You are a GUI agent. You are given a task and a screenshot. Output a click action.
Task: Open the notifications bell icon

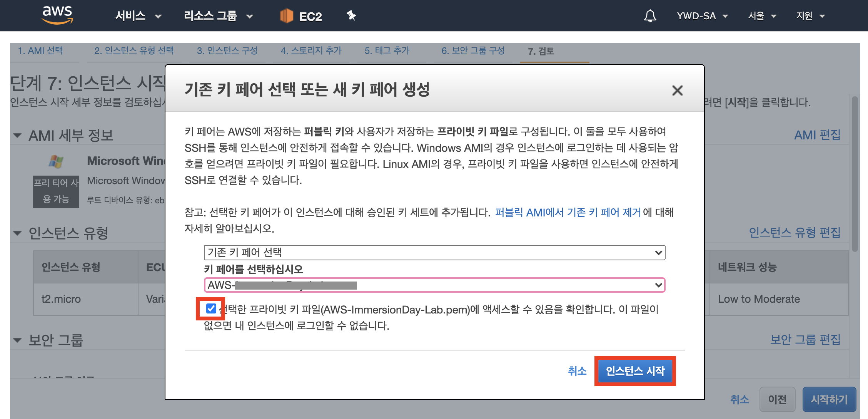coord(650,16)
